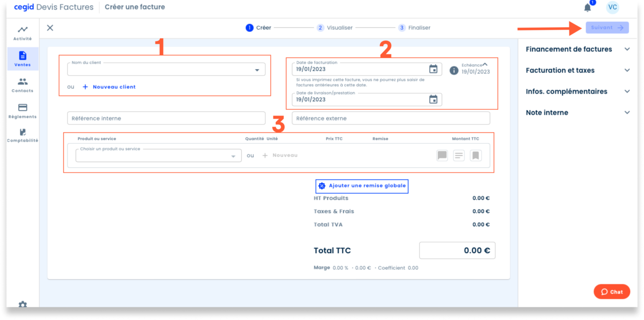
Task: Click the VC user avatar
Action: 612,7
